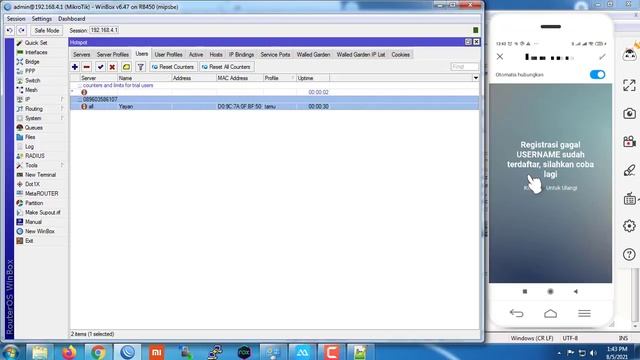
Task: Click fullscreen icon in phone emulator toolbar
Action: click(x=629, y=85)
